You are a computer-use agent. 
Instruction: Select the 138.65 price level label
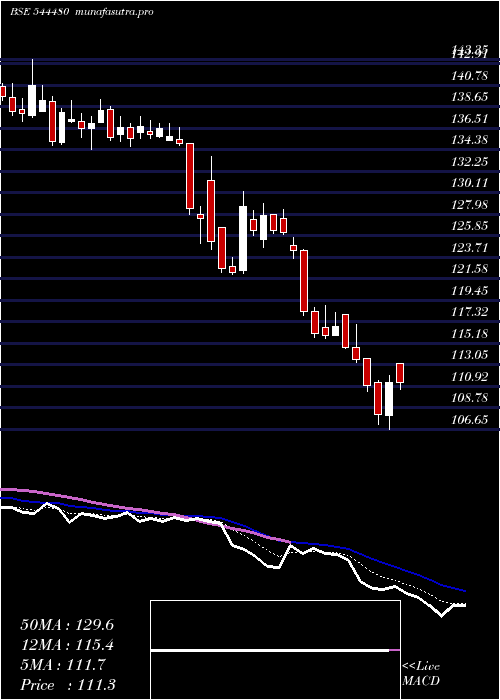tap(470, 97)
